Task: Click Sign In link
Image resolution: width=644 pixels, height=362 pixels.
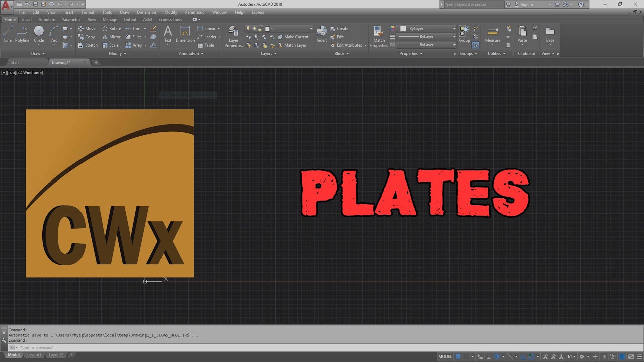Action: point(526,5)
